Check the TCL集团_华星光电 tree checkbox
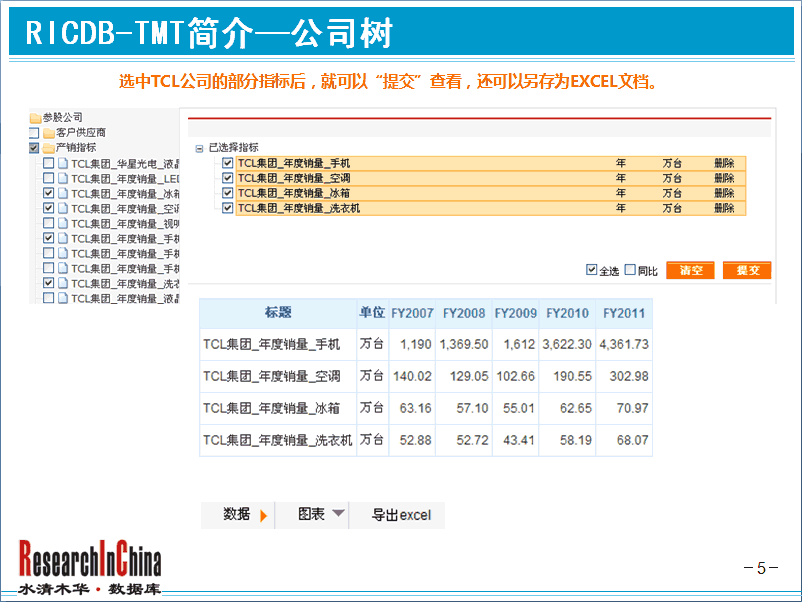This screenshot has width=802, height=602. 49,163
